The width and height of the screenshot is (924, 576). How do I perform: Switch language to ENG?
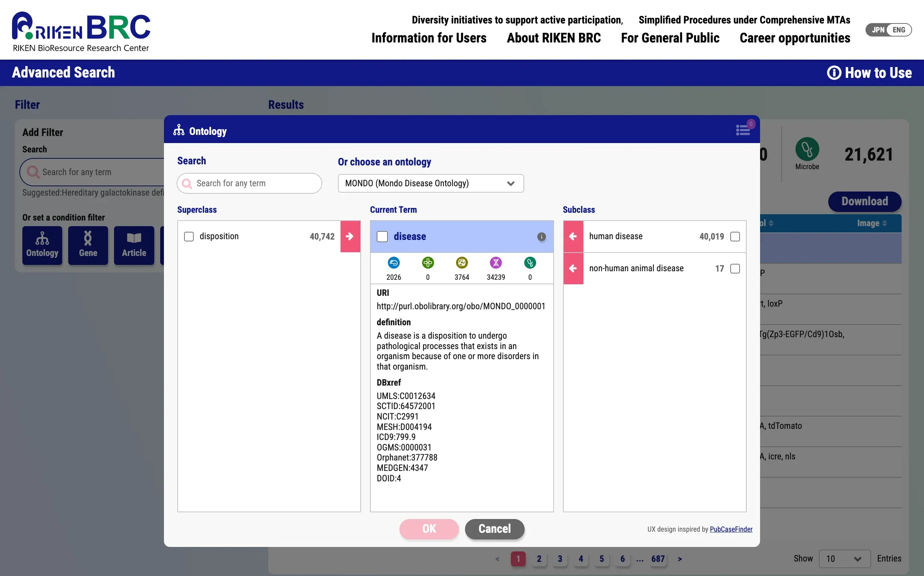click(x=899, y=30)
